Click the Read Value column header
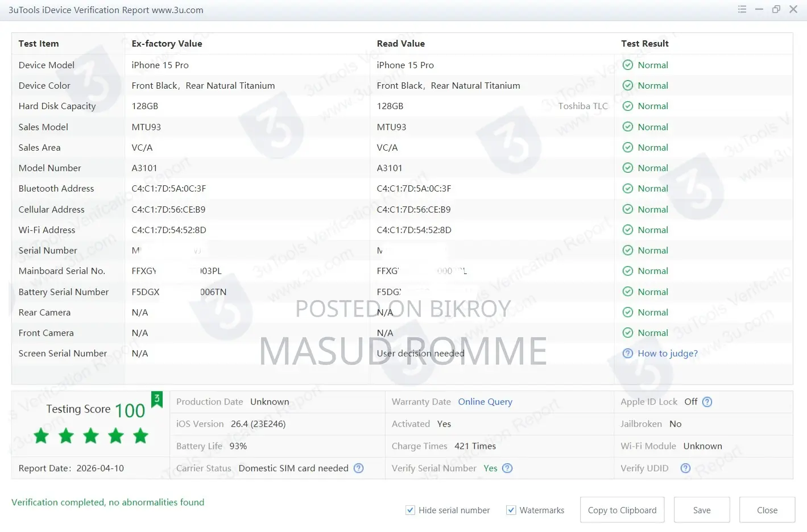807x532 pixels. 401,44
